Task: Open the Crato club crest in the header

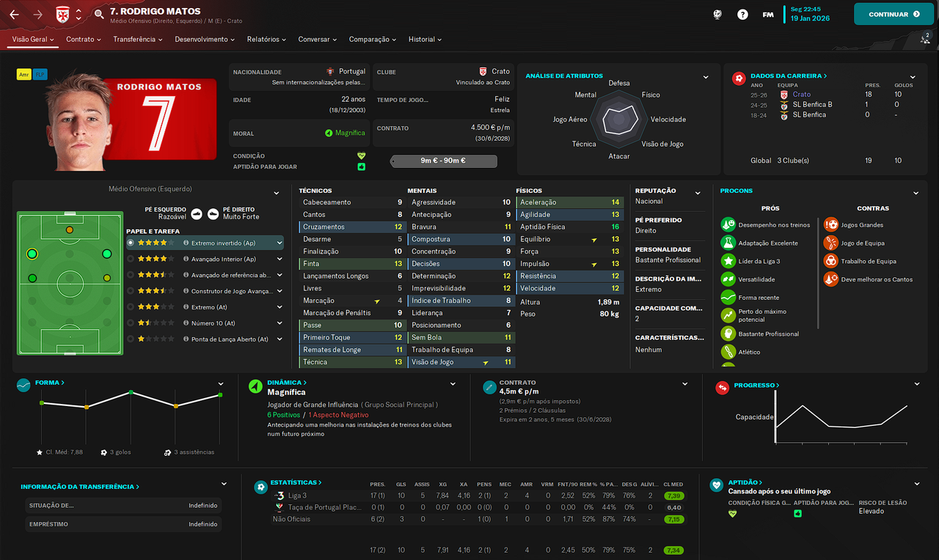Action: [x=62, y=15]
